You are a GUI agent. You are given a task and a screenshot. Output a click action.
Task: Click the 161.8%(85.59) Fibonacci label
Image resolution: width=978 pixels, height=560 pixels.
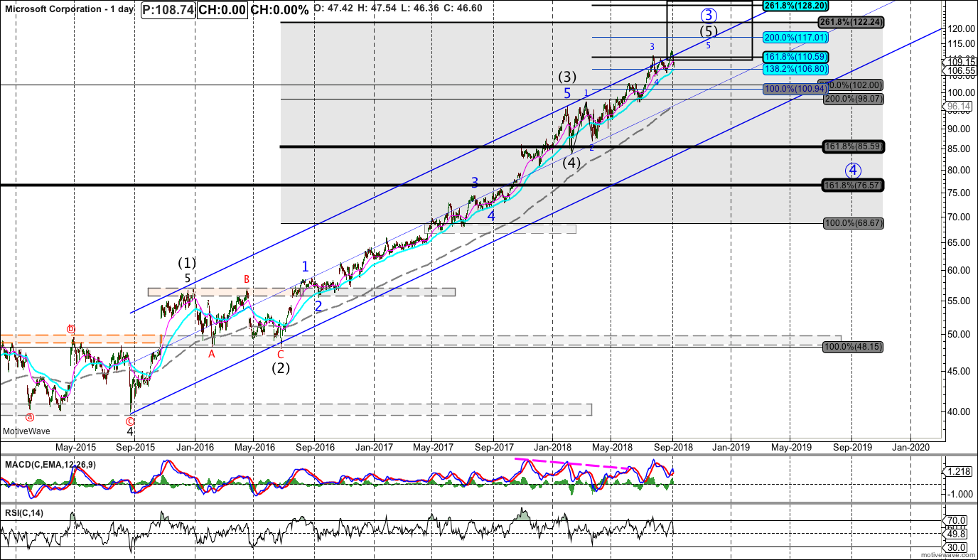[853, 146]
